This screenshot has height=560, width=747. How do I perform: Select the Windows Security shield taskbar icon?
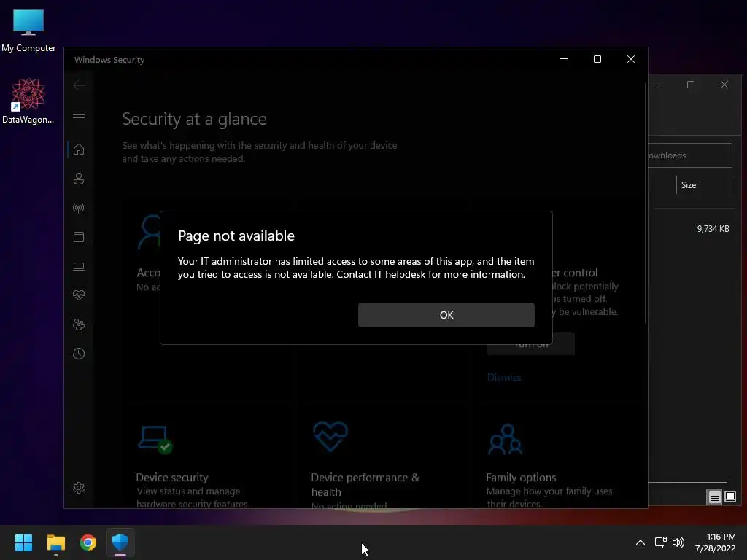[x=120, y=542]
